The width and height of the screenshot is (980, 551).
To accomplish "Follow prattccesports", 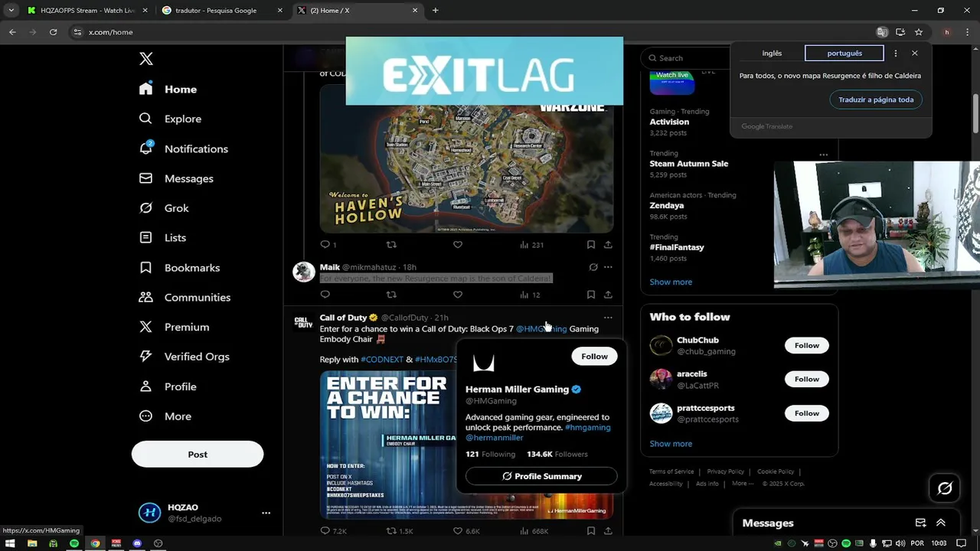I will click(x=806, y=413).
